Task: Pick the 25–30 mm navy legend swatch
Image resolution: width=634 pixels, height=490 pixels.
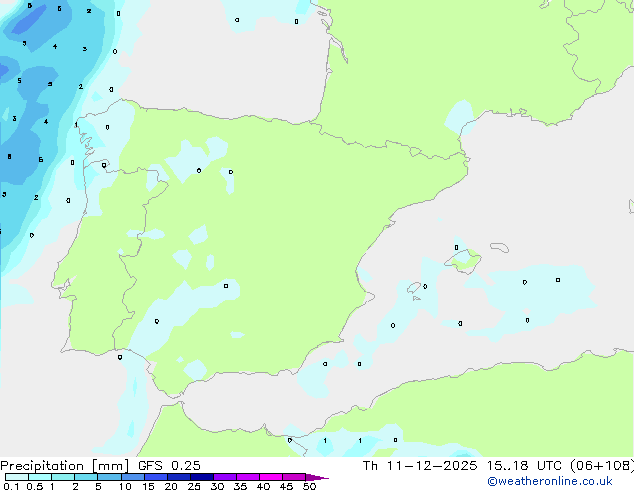Action: 202,477
